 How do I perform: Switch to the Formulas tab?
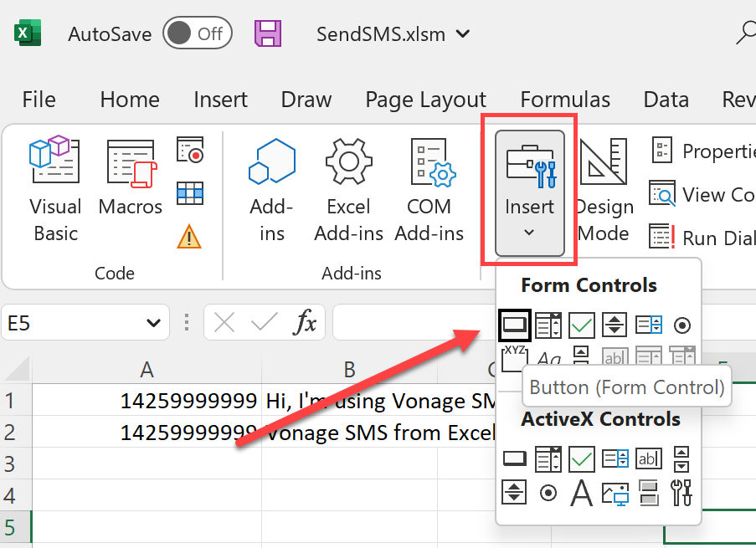point(565,100)
